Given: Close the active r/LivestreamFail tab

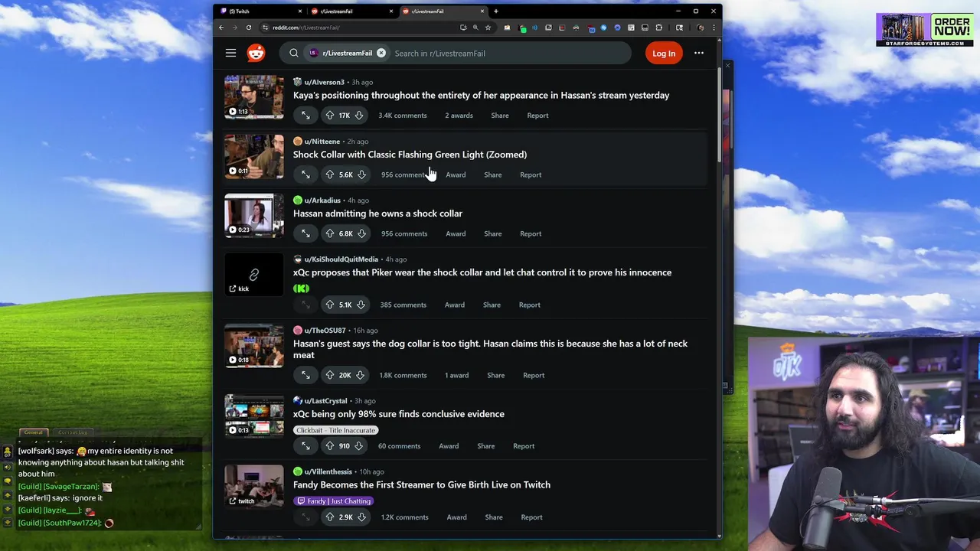Looking at the screenshot, I should [x=482, y=11].
